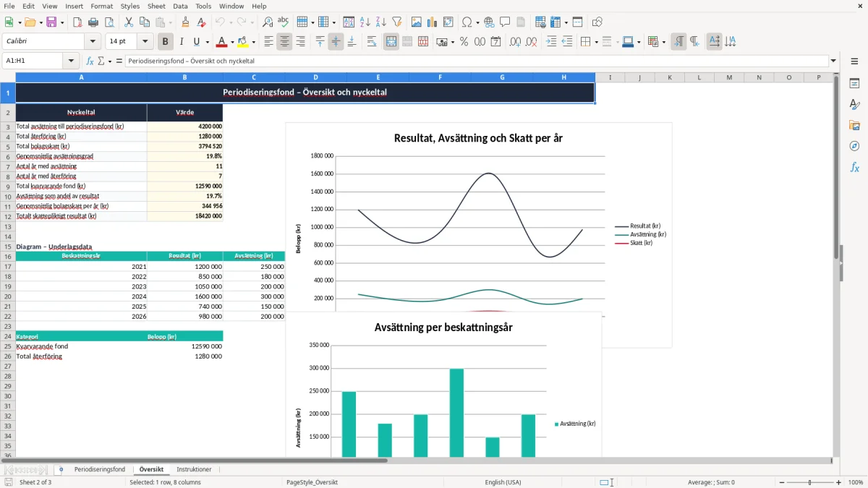Select the Avsättning per beskattningsår bar chart

(x=443, y=385)
